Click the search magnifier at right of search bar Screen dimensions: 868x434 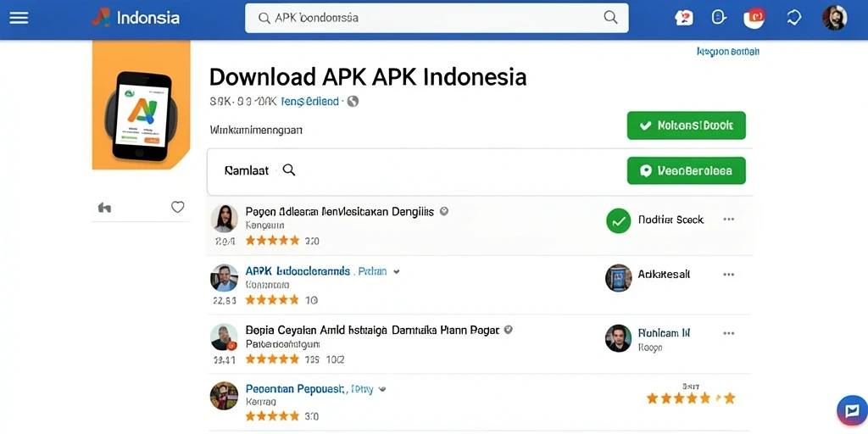pyautogui.click(x=610, y=17)
